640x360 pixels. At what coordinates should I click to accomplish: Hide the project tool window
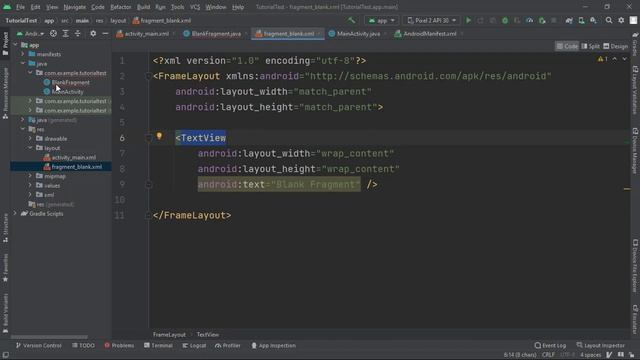coord(105,33)
